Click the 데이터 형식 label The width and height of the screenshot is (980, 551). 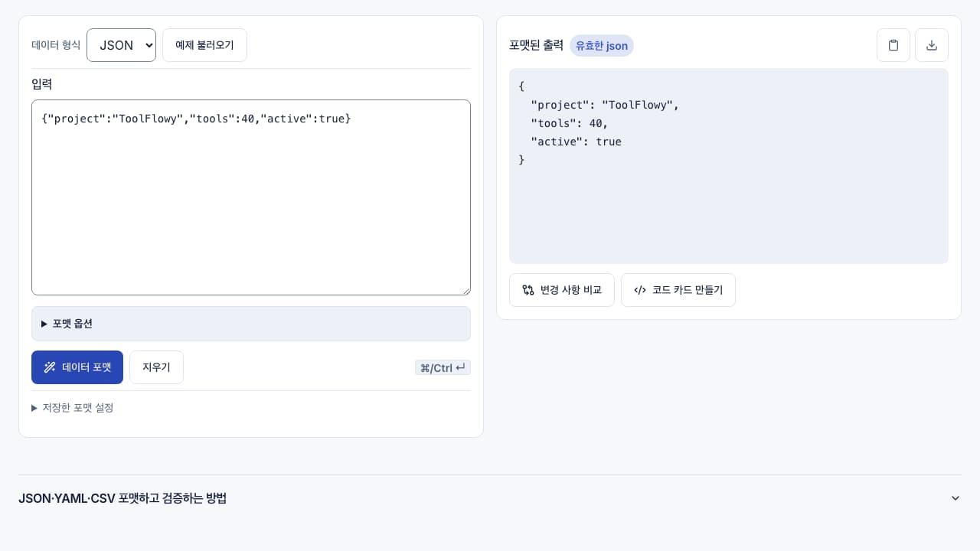point(56,45)
